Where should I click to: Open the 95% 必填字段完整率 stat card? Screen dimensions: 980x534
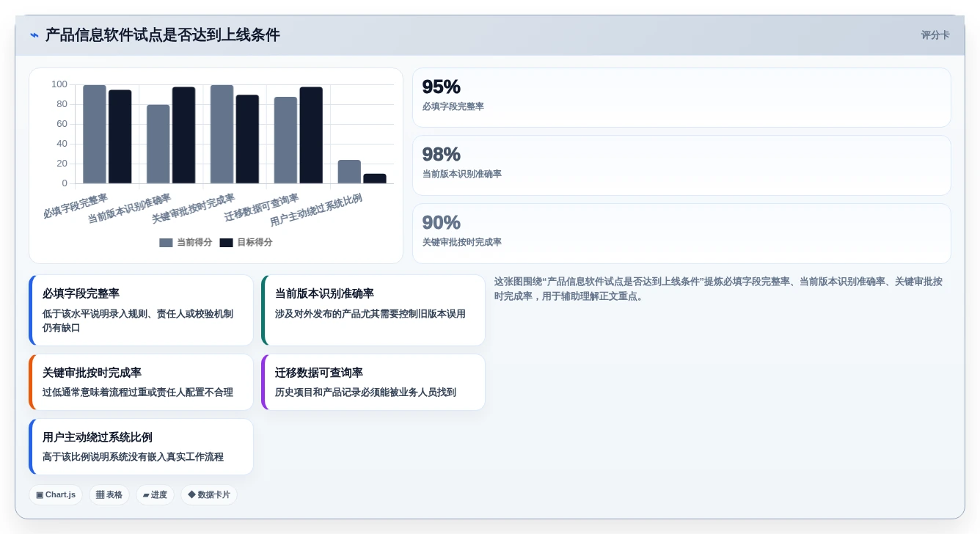tap(681, 98)
